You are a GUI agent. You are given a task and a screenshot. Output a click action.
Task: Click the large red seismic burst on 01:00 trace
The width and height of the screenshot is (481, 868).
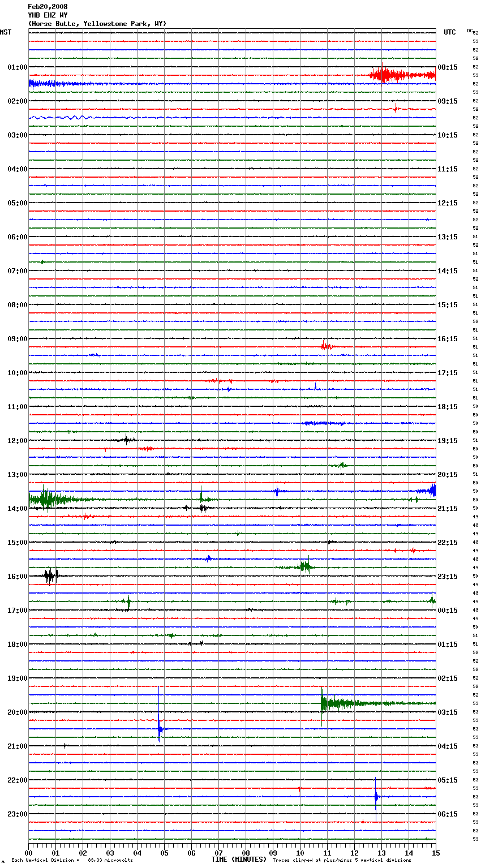pos(402,75)
